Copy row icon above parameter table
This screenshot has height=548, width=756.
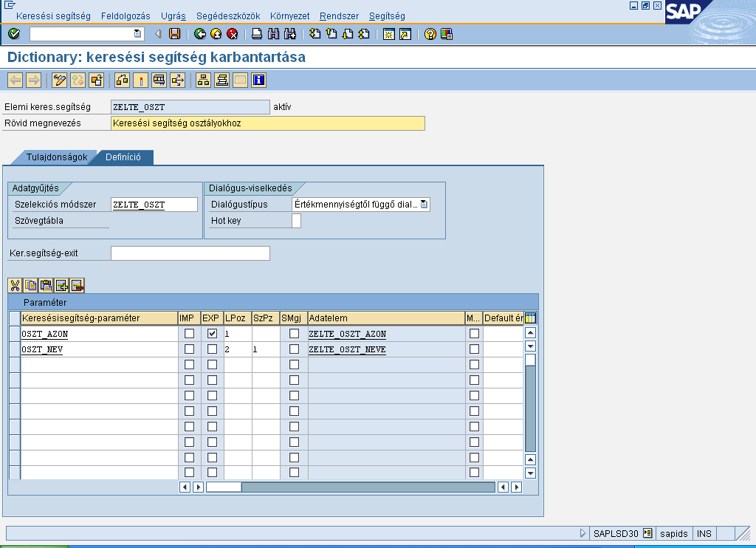coord(30,286)
